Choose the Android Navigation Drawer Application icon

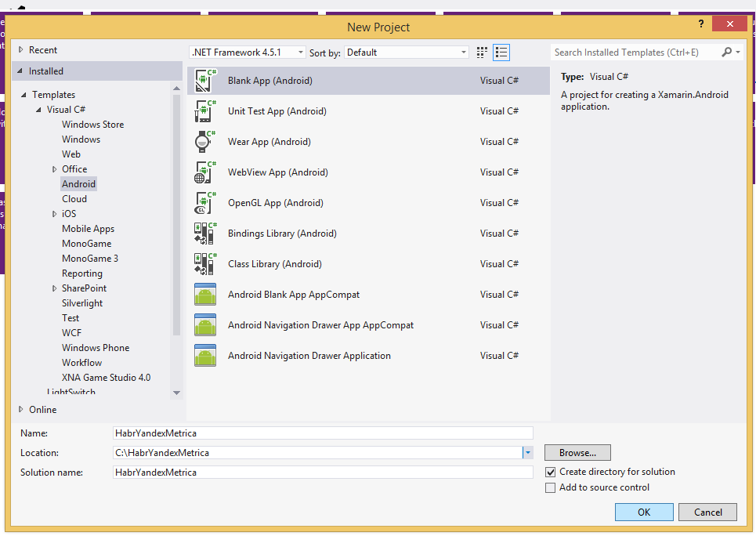point(205,356)
